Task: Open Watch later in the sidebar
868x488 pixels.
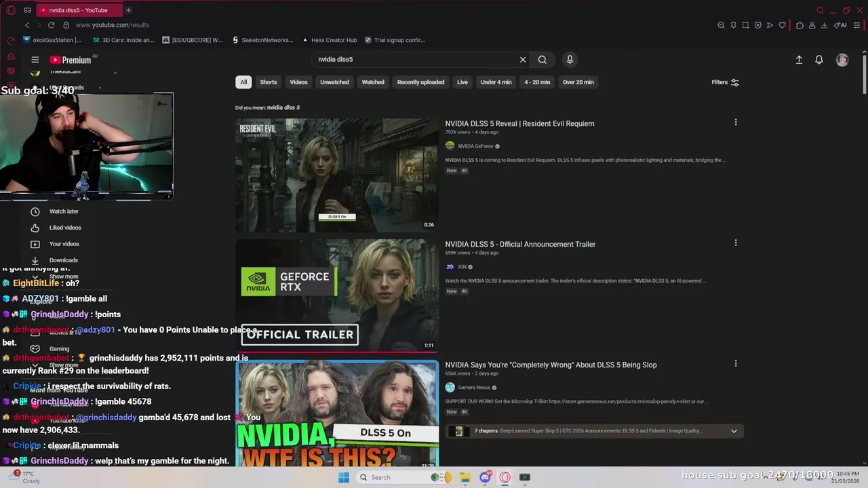Action: pyautogui.click(x=64, y=211)
